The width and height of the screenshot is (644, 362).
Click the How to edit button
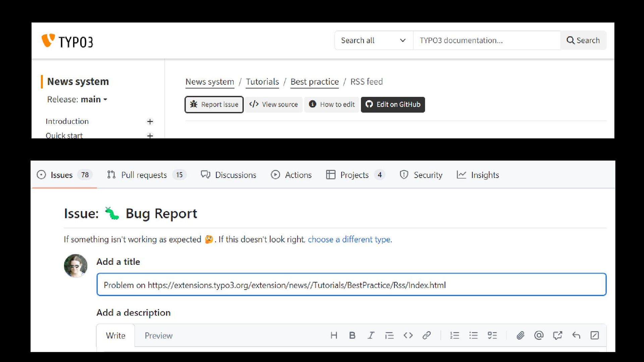point(331,105)
